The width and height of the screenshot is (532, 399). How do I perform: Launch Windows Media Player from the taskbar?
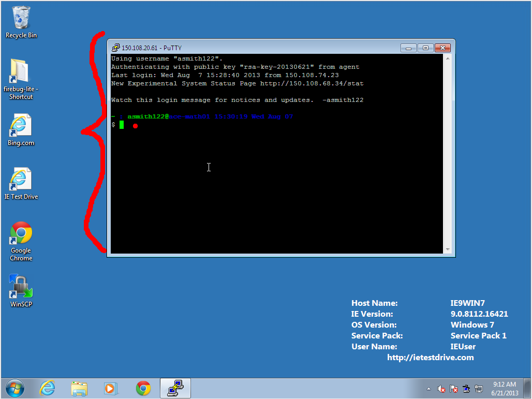click(x=111, y=388)
